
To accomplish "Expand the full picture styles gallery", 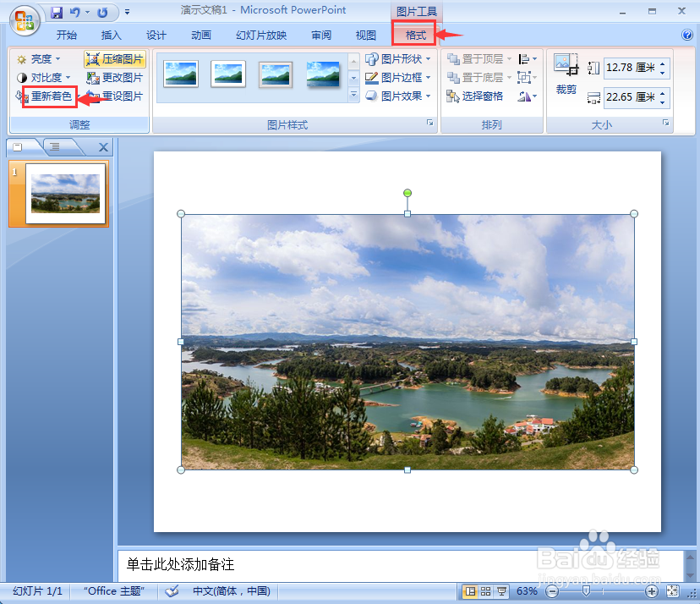I will point(353,95).
